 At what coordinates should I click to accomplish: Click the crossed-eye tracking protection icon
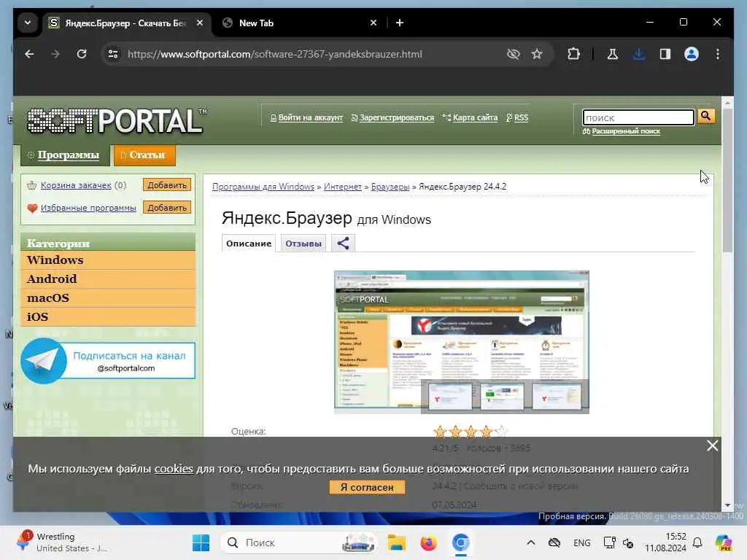(513, 54)
